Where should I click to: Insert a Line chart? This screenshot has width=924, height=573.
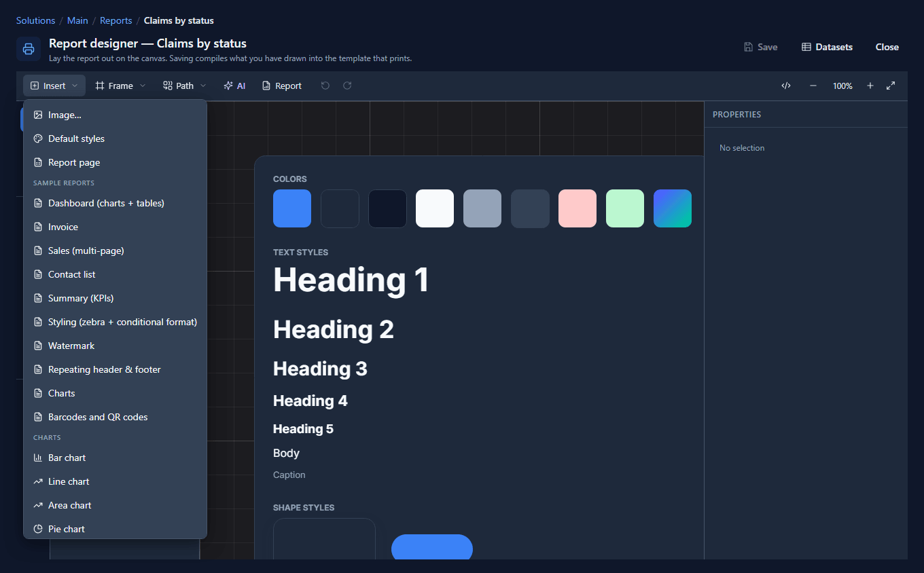coord(115,481)
